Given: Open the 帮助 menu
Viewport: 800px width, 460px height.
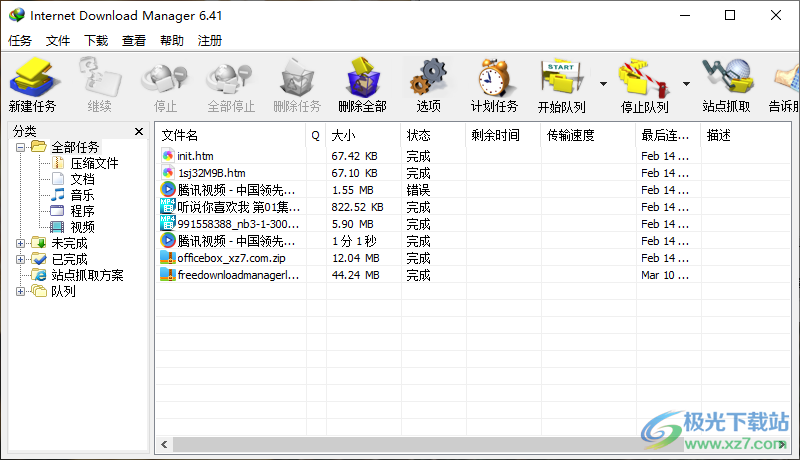Looking at the screenshot, I should (172, 41).
